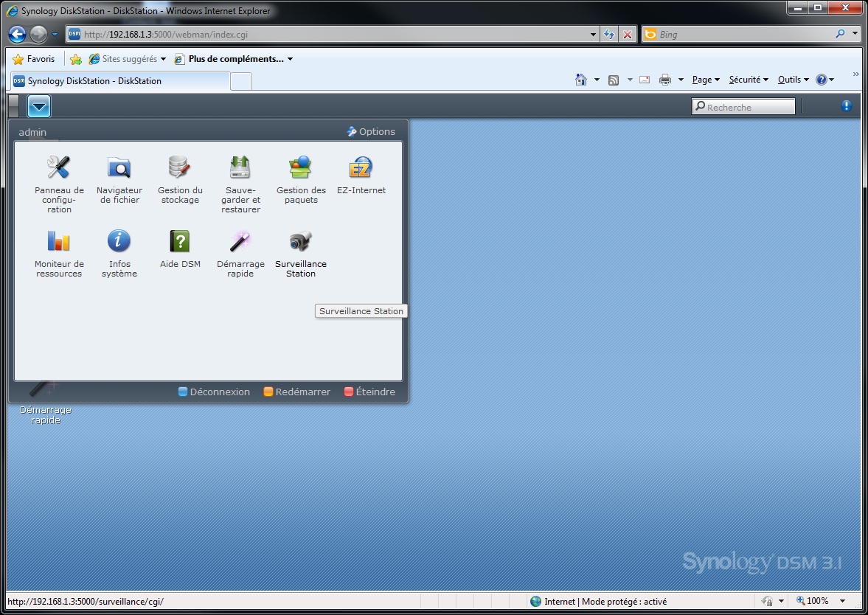The width and height of the screenshot is (868, 615).
Task: Click the Home page icon
Action: pyautogui.click(x=580, y=80)
